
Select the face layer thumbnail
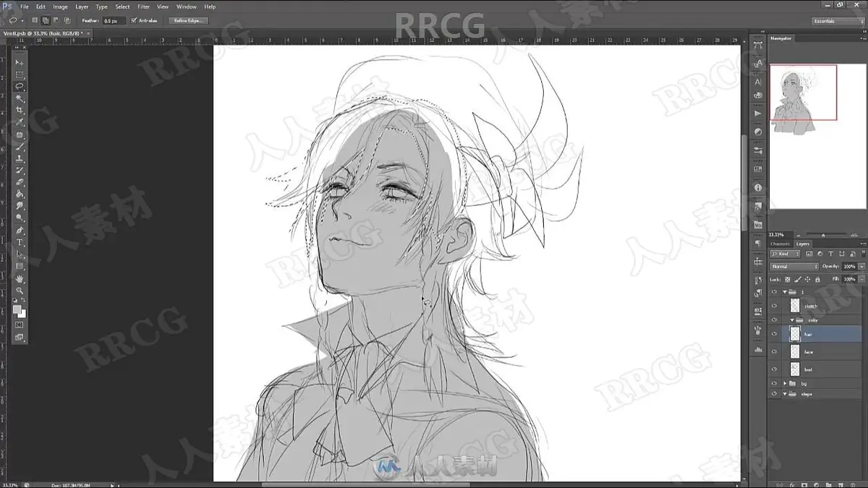(x=794, y=352)
